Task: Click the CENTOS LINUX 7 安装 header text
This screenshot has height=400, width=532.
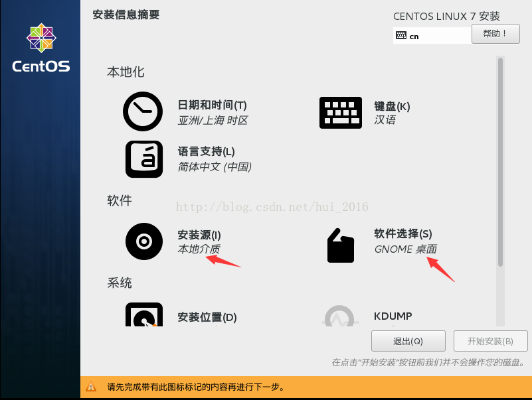Action: click(446, 16)
